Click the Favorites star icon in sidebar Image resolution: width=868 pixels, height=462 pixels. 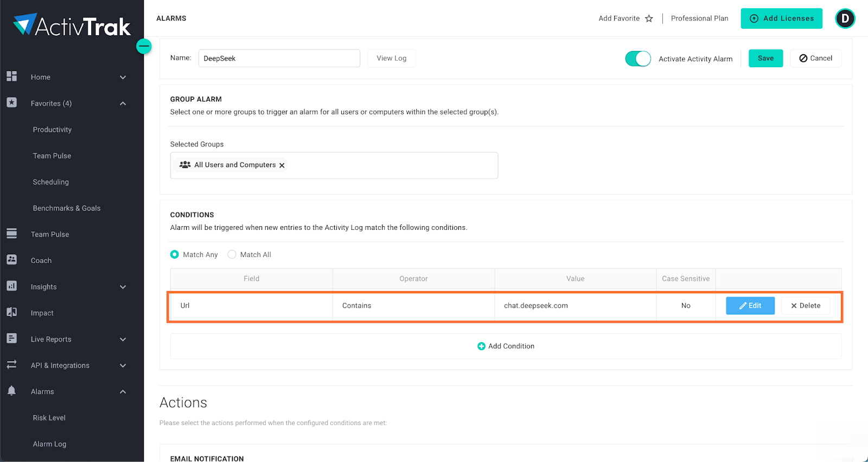(12, 102)
